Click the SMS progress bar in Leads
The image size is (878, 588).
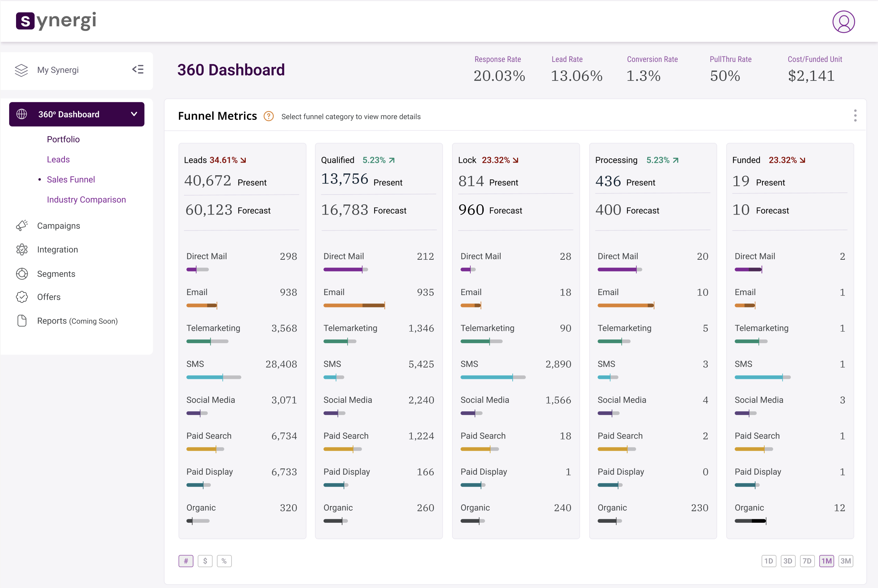click(x=214, y=377)
